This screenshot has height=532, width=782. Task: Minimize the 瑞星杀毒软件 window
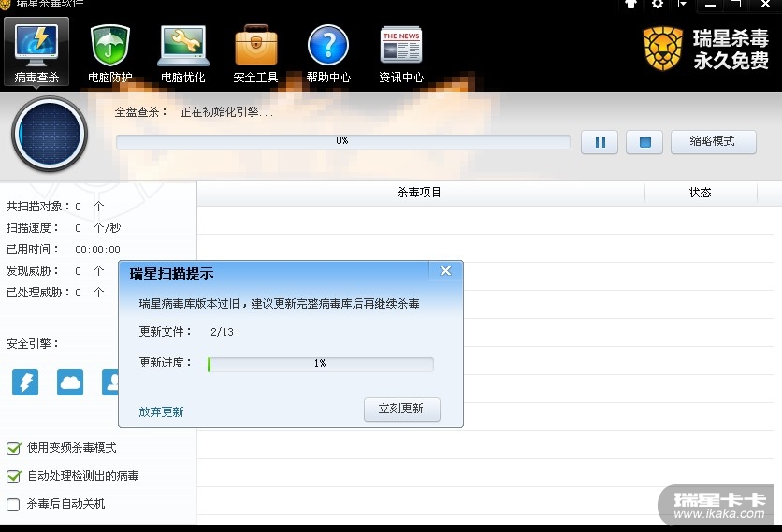[x=710, y=4]
